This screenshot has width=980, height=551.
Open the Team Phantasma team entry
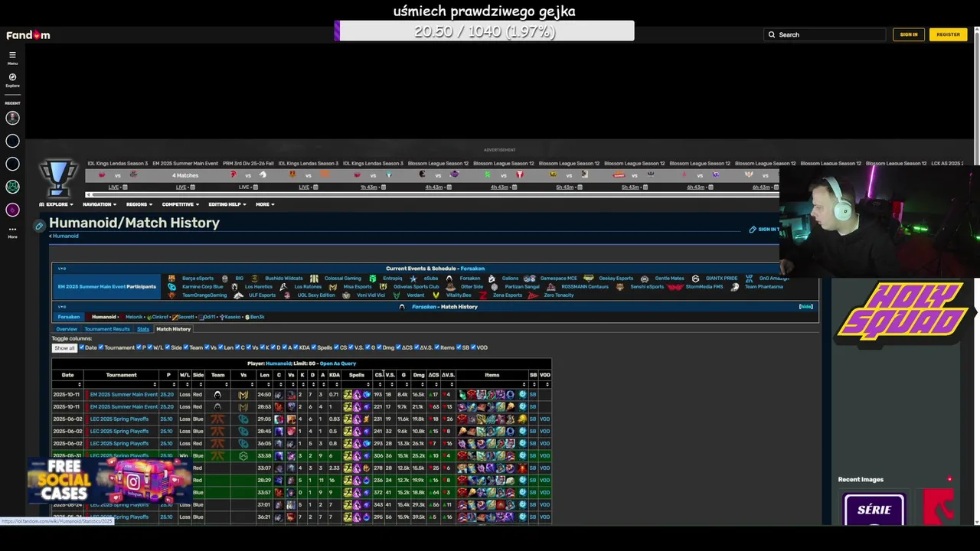pos(763,287)
